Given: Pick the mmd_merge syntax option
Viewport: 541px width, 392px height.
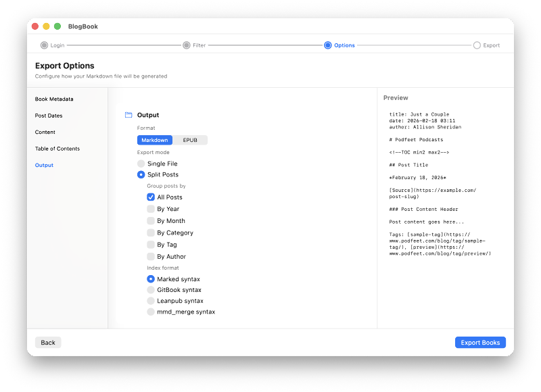Looking at the screenshot, I should coord(150,312).
